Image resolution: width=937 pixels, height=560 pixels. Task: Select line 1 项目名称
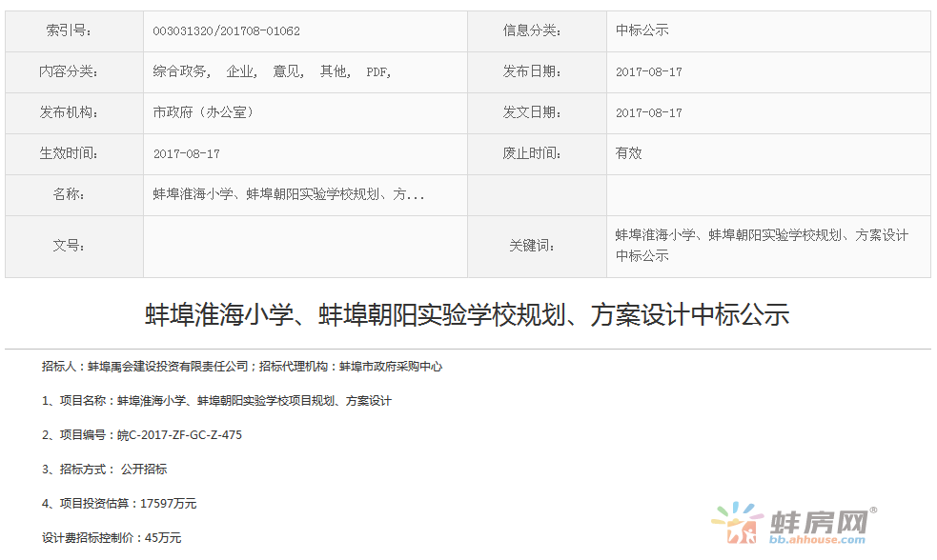[216, 401]
